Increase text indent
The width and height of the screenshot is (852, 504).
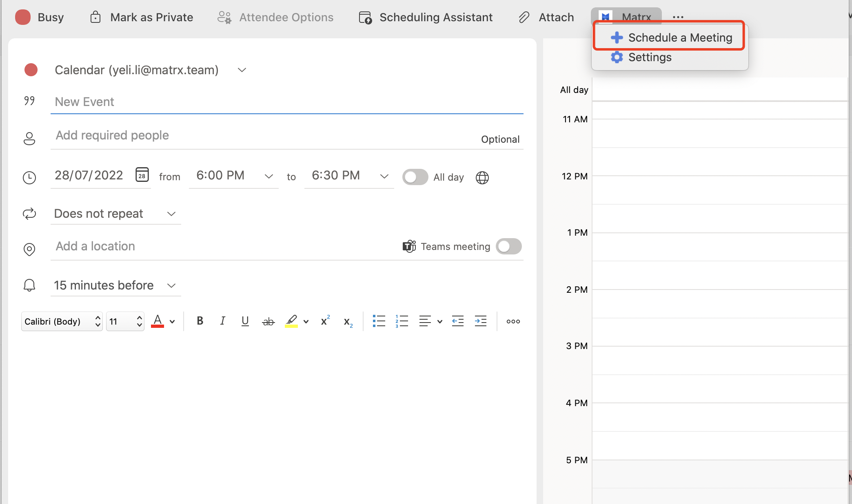(x=481, y=321)
